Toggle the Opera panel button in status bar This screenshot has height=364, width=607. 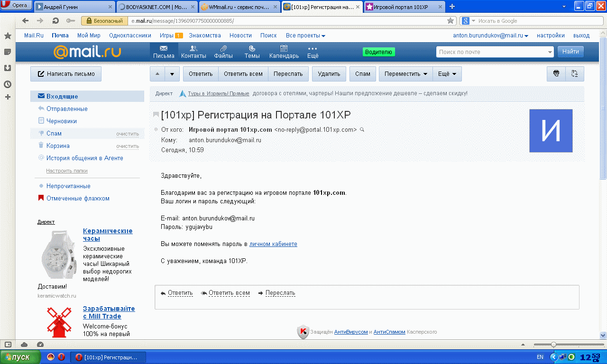click(x=8, y=345)
